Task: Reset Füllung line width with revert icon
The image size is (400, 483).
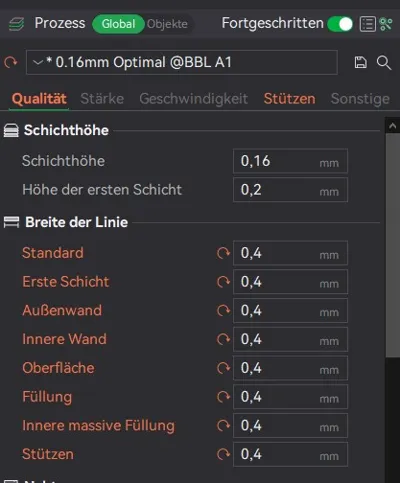Action: [223, 397]
